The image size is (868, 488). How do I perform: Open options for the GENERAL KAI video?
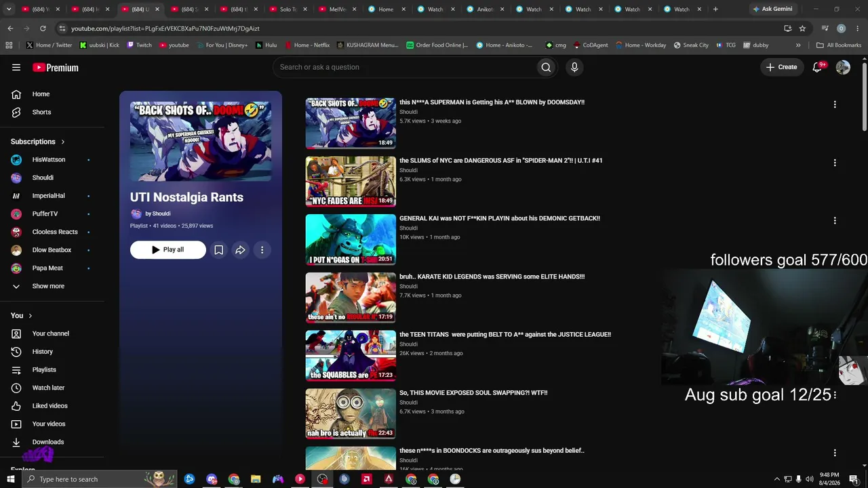pos(835,220)
